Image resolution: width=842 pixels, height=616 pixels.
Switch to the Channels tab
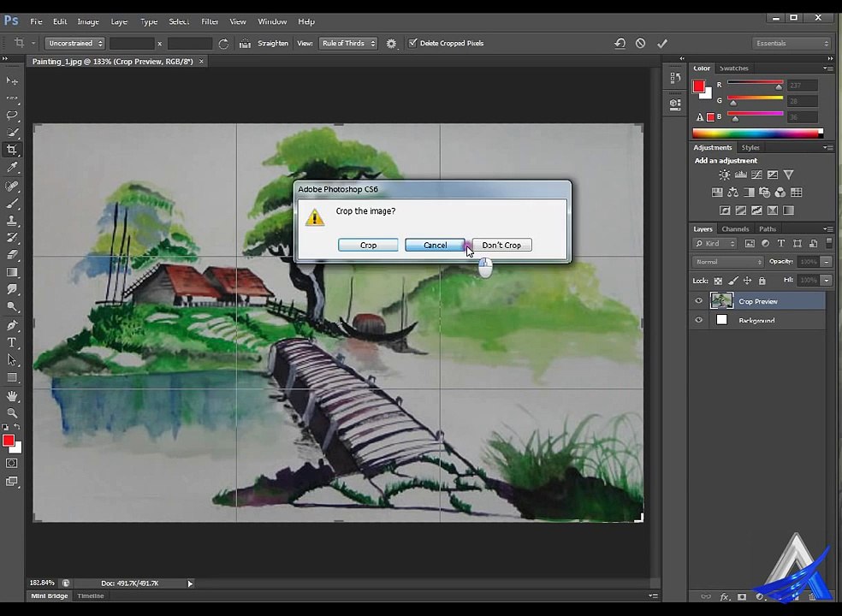[735, 228]
